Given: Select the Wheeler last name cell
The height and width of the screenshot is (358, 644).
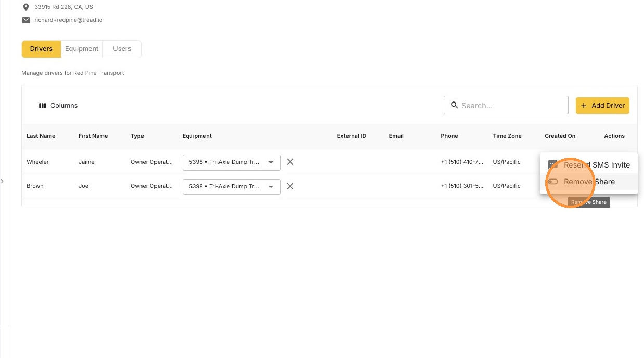Looking at the screenshot, I should pos(38,162).
